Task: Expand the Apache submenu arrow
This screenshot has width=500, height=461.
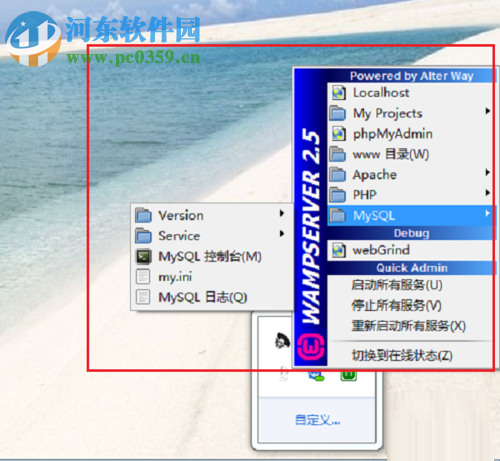Action: pyautogui.click(x=488, y=173)
